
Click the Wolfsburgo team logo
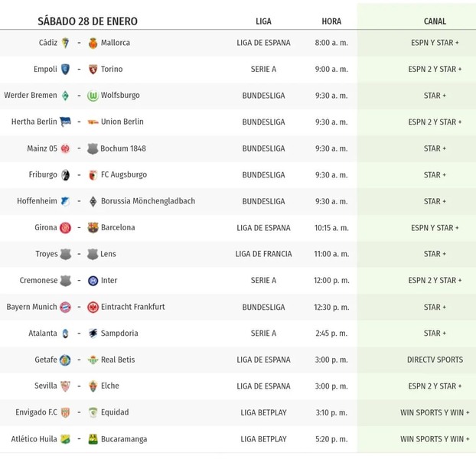[93, 96]
